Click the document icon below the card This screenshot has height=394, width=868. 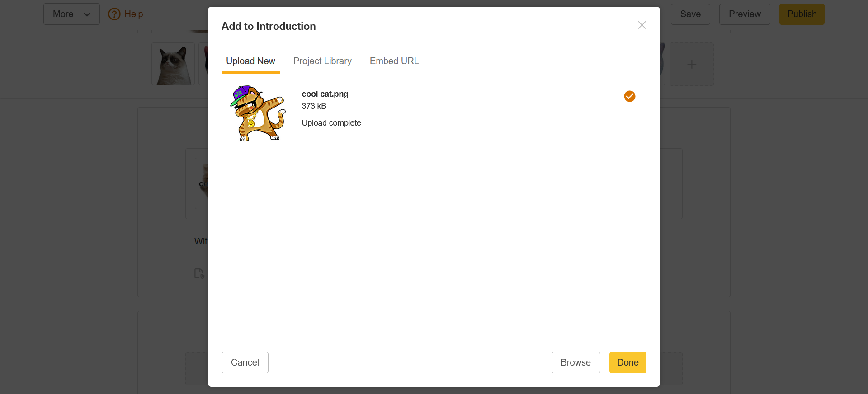199,273
